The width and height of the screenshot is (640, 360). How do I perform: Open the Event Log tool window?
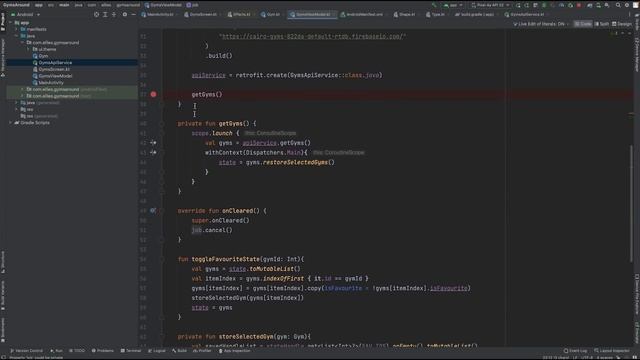575,351
